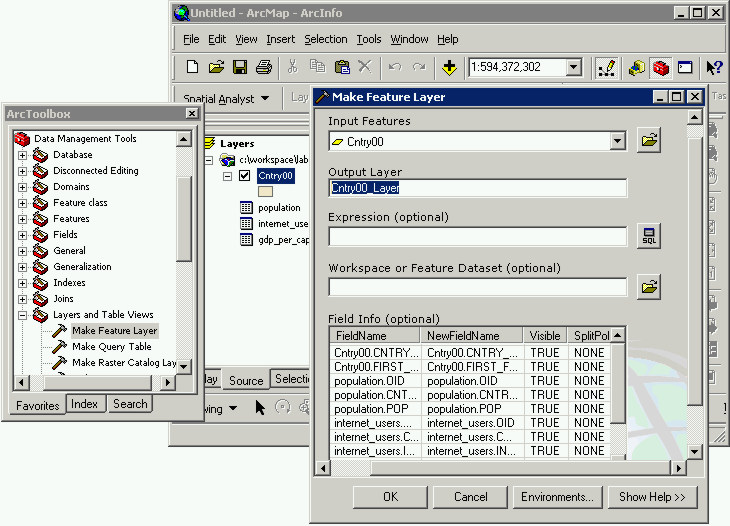This screenshot has width=730, height=526.
Task: Open the map scale dropdown
Action: [573, 67]
